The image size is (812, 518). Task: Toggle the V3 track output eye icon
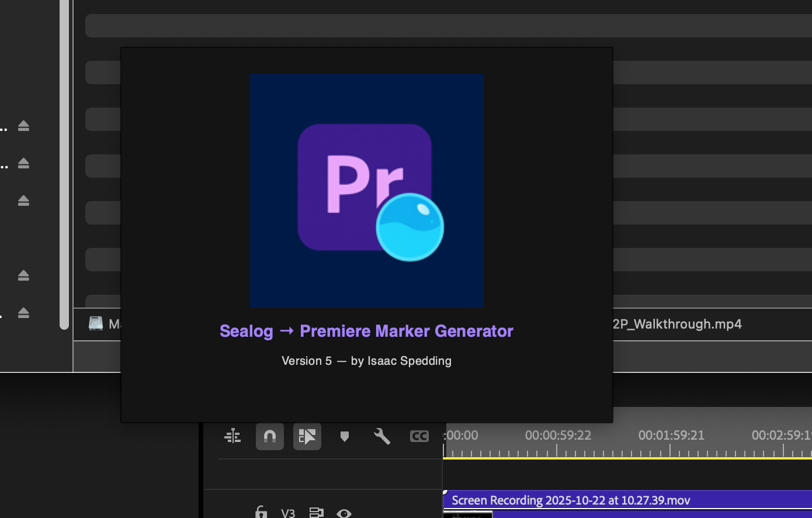(344, 513)
